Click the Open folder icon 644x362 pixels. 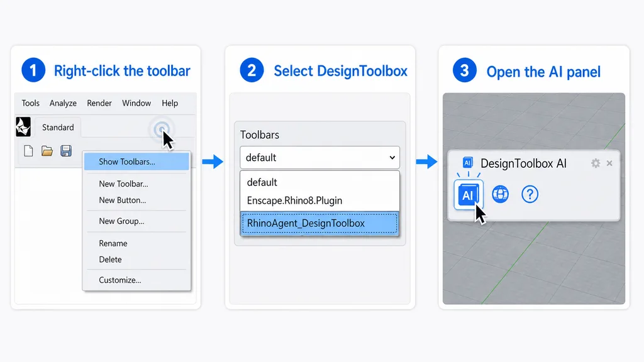tap(47, 151)
